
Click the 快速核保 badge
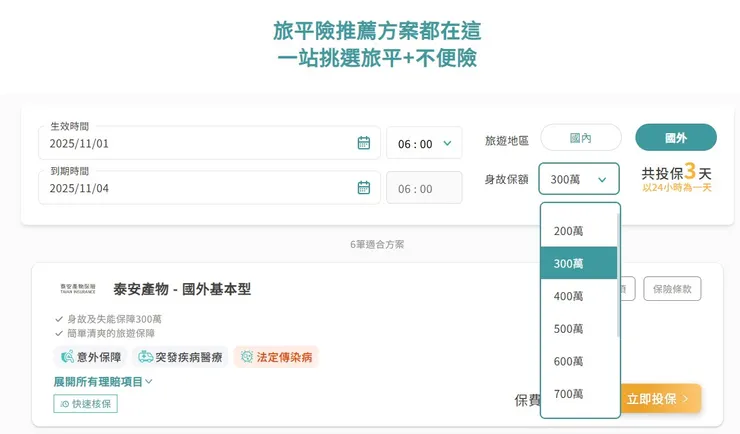(x=85, y=404)
